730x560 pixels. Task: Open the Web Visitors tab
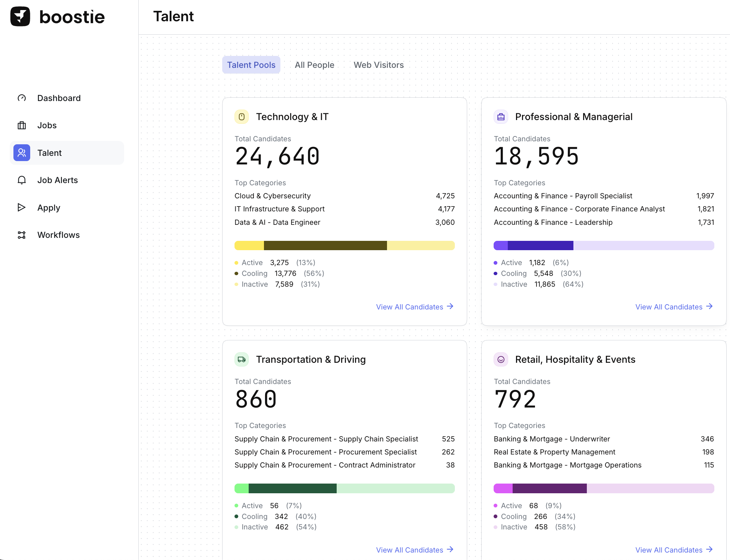coord(378,65)
